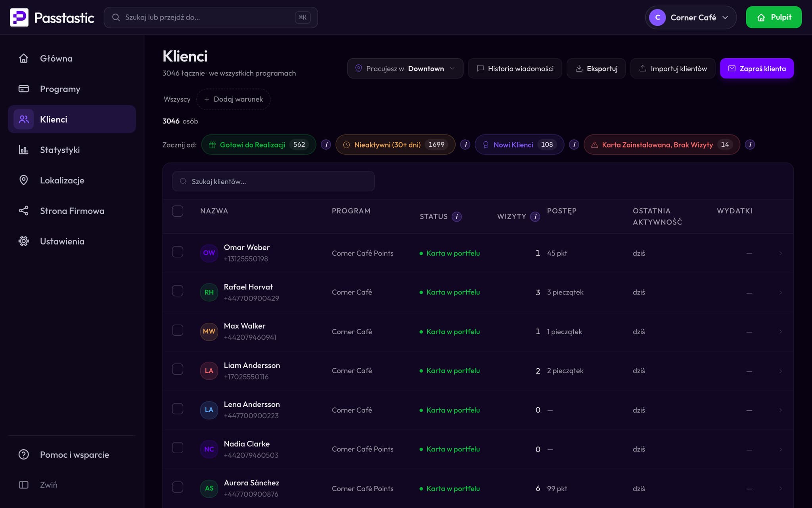Click the Passtastic logo icon

tap(19, 17)
